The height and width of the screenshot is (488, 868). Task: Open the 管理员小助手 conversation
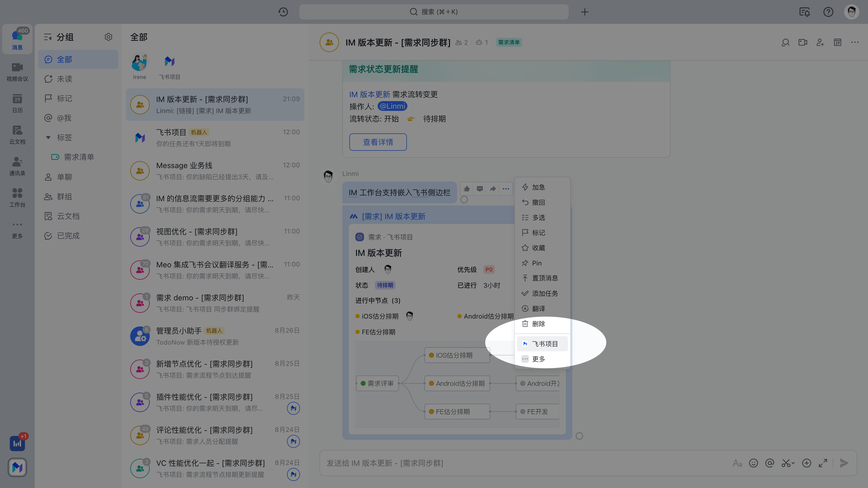pyautogui.click(x=215, y=336)
